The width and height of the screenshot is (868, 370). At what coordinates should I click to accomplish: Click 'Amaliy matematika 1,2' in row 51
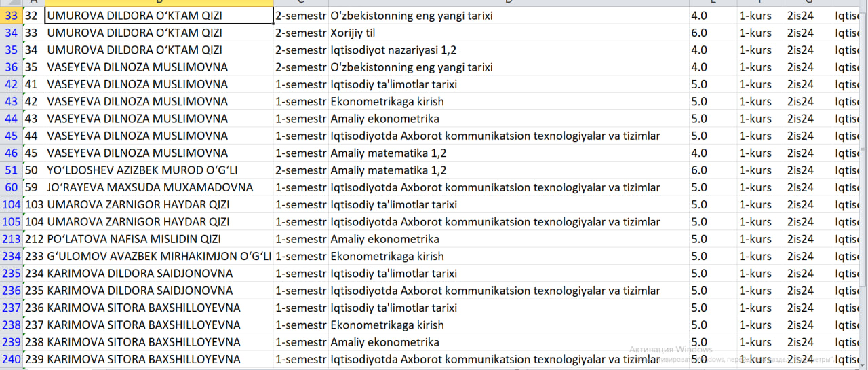509,170
